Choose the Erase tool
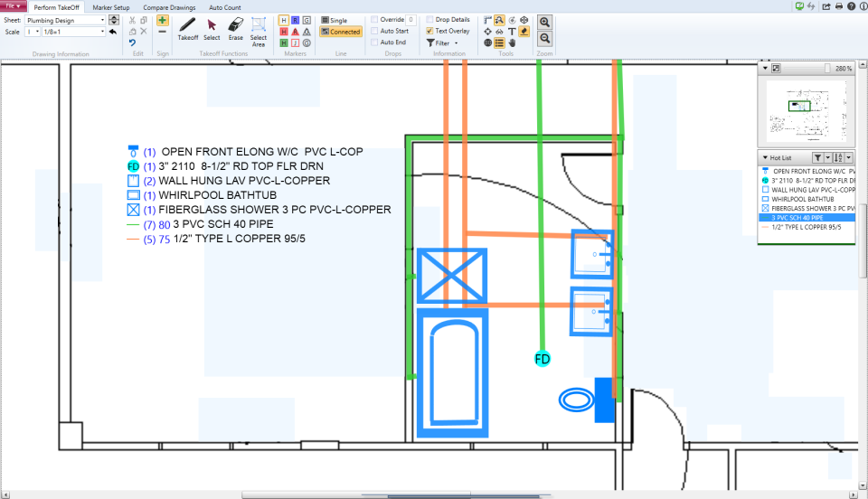Image resolution: width=868 pixels, height=499 pixels. (x=235, y=29)
